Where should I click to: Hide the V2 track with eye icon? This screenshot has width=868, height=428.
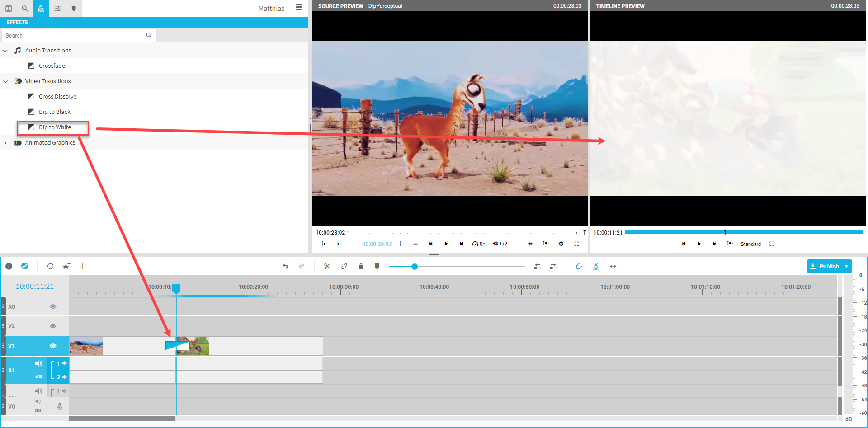click(53, 325)
